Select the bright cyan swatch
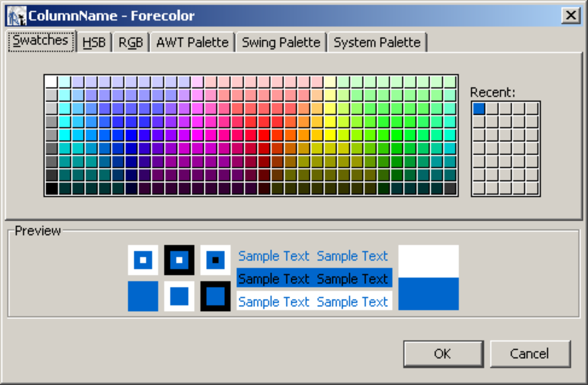The height and width of the screenshot is (385, 588). coord(64,135)
